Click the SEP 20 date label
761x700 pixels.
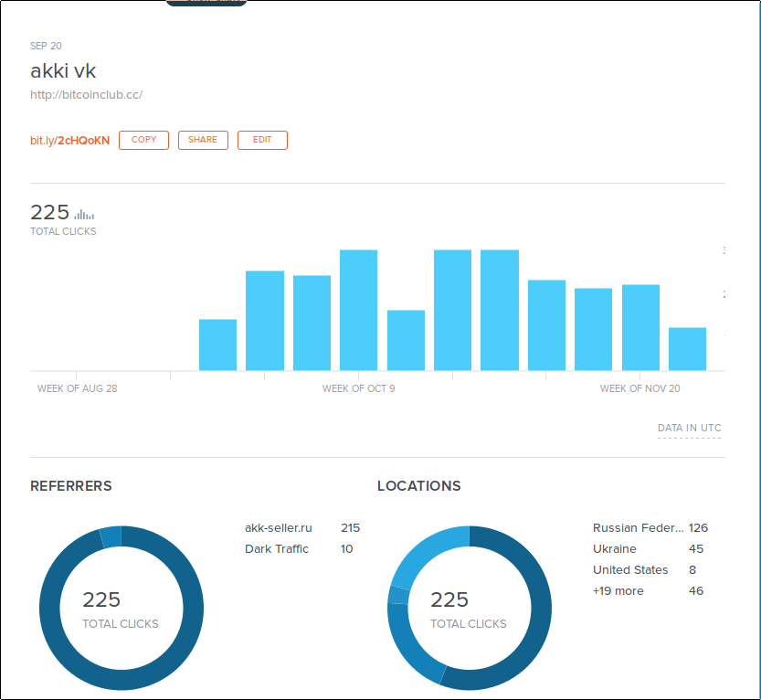(x=46, y=46)
